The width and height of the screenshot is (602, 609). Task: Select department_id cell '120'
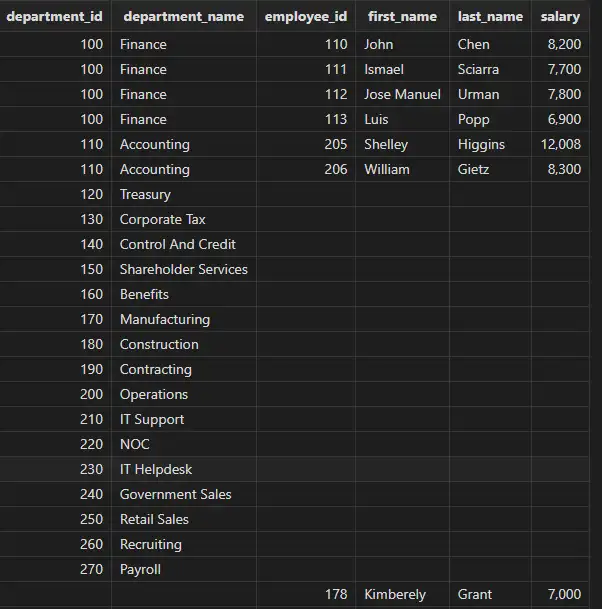pos(55,194)
